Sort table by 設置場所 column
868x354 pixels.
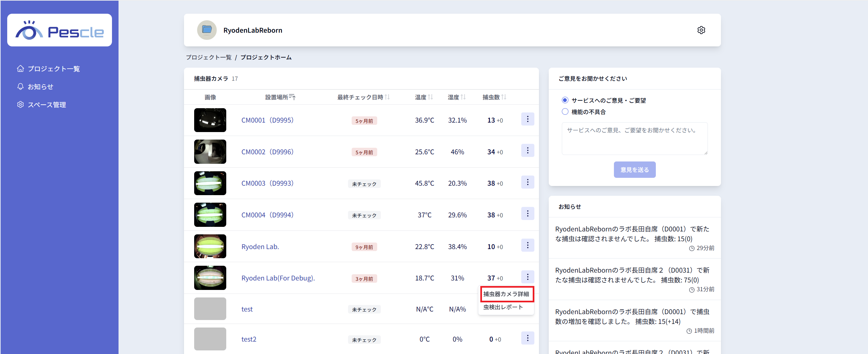(292, 97)
